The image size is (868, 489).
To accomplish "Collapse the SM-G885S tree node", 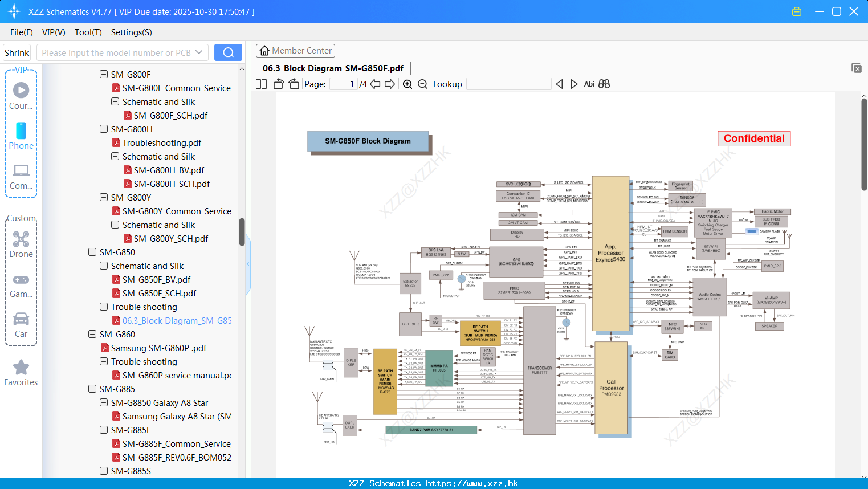I will pyautogui.click(x=104, y=471).
